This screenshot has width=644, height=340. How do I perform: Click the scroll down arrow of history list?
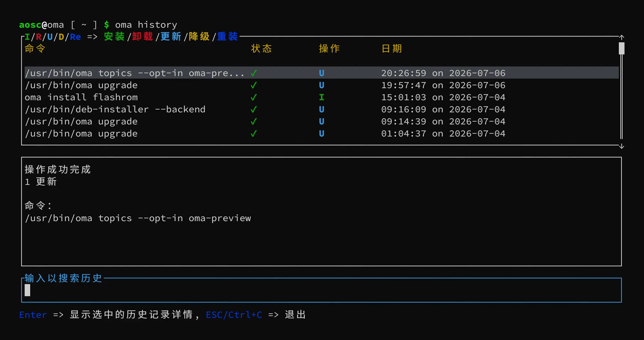click(x=622, y=146)
